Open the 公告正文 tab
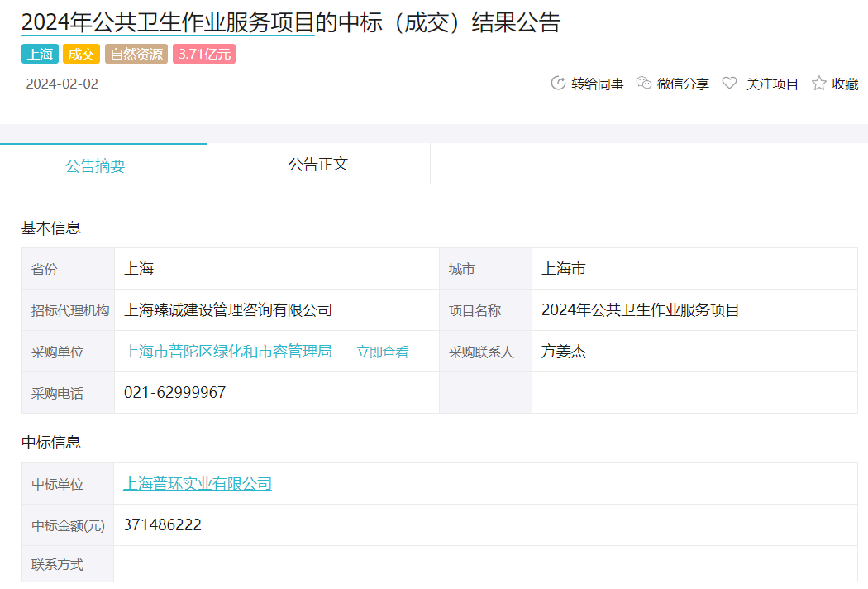 click(318, 164)
